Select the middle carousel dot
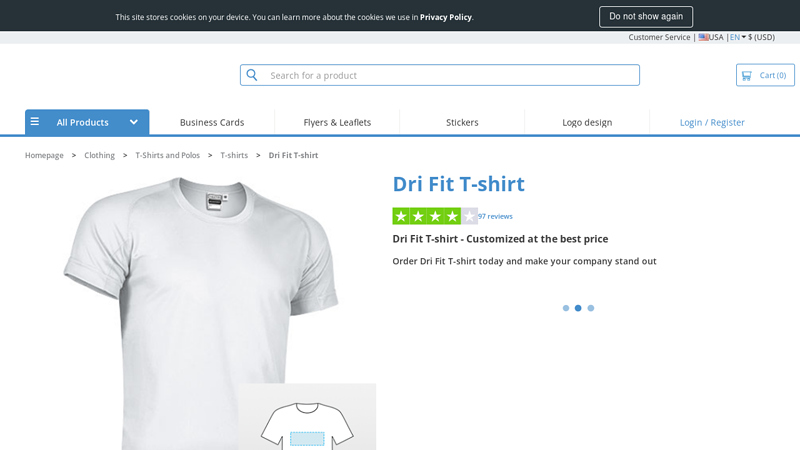 578,308
